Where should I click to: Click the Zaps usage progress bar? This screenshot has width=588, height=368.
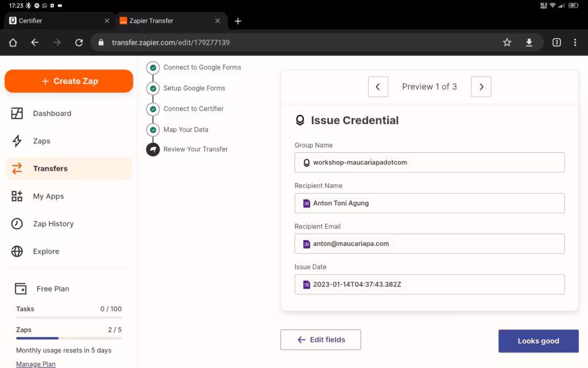[69, 338]
